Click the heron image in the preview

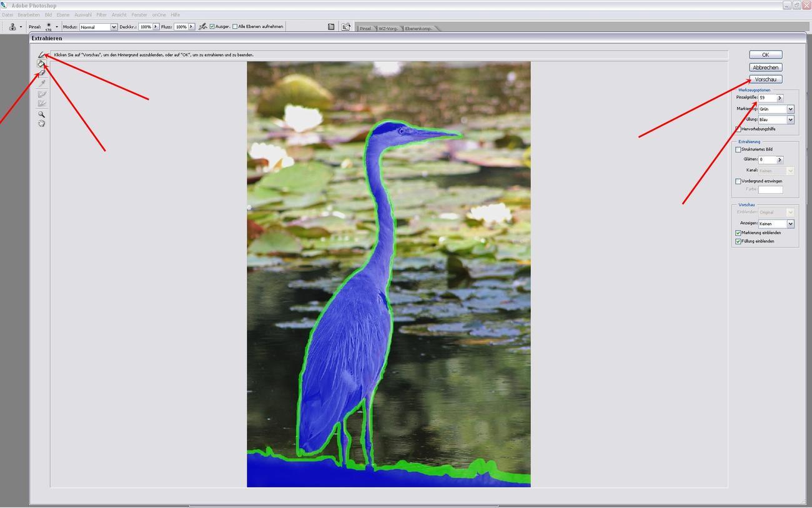pyautogui.click(x=389, y=274)
